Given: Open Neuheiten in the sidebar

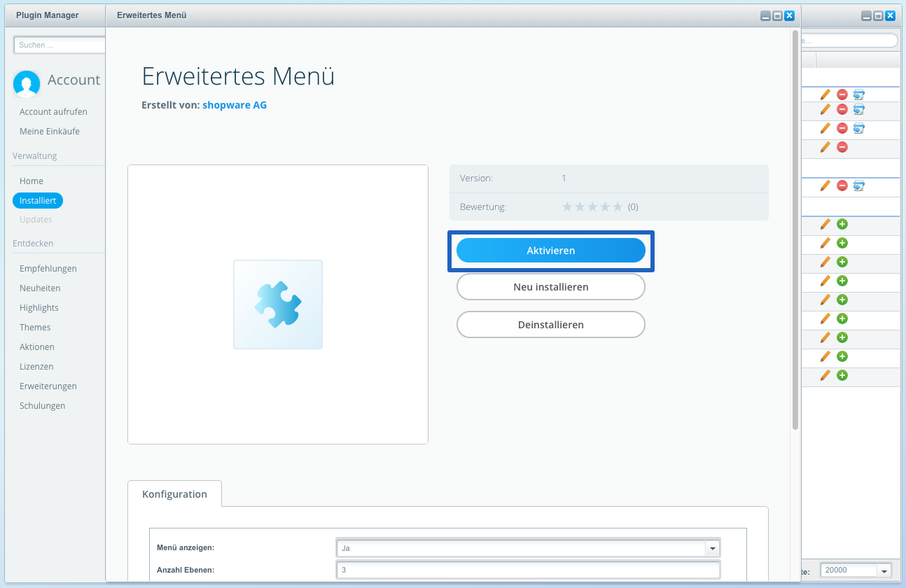Looking at the screenshot, I should point(40,288).
